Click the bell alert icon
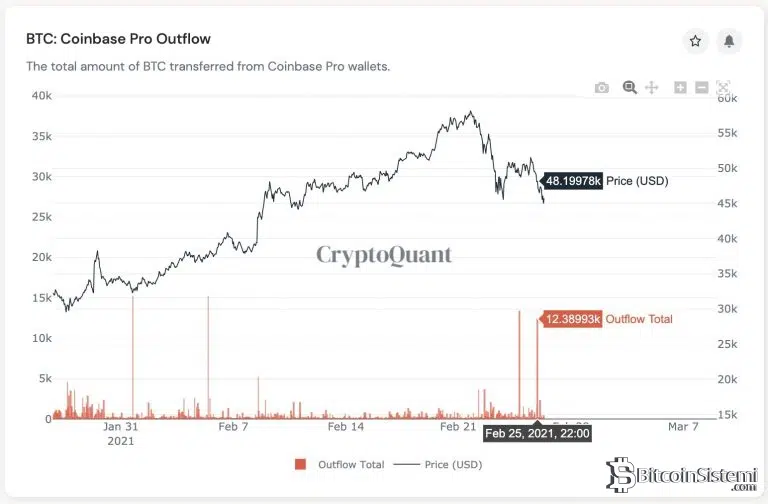 pyautogui.click(x=729, y=41)
